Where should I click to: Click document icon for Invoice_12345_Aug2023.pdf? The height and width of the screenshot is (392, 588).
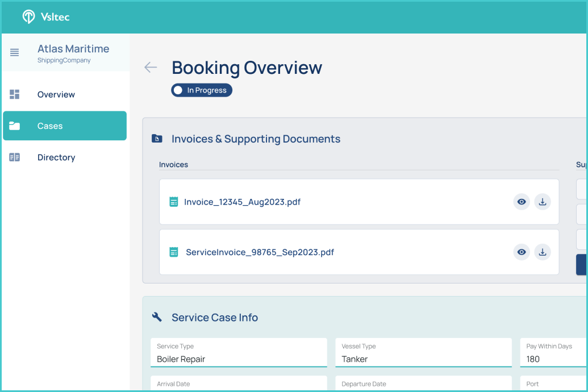coord(174,202)
